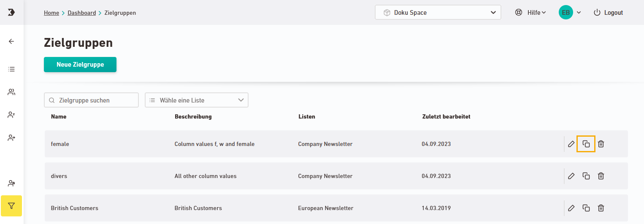Go to Home breadcrumb link

(51, 13)
